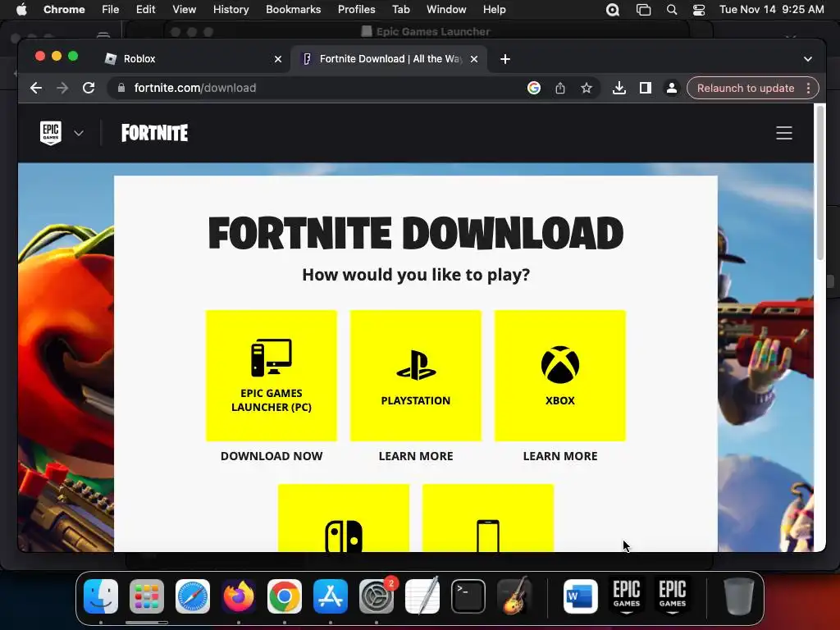Screen dimensions: 840x630
Task: Open the Help menu
Action: coord(494,10)
